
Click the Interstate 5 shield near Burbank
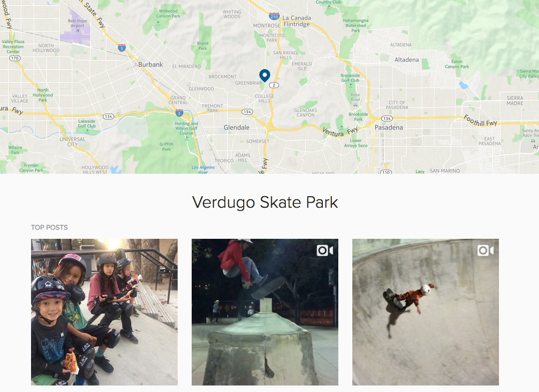(122, 48)
